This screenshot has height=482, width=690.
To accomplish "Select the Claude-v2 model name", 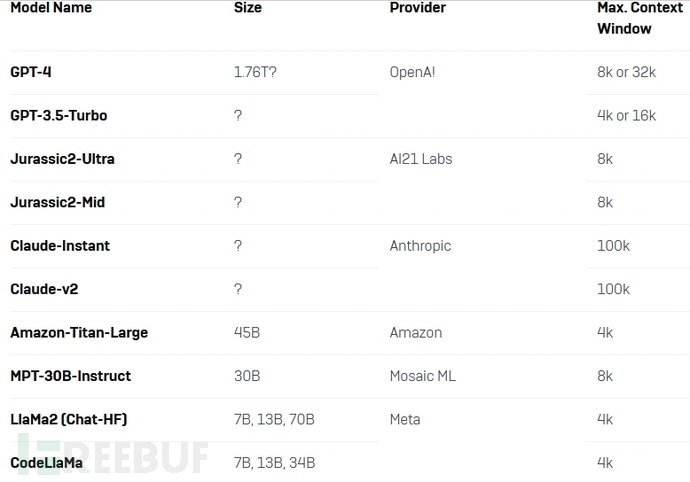I will (x=44, y=289).
